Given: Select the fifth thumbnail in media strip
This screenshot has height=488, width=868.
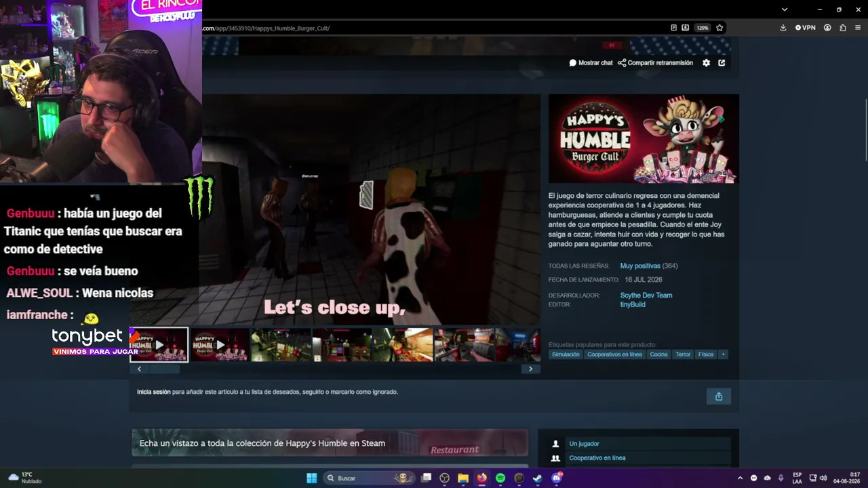Looking at the screenshot, I should tap(403, 345).
